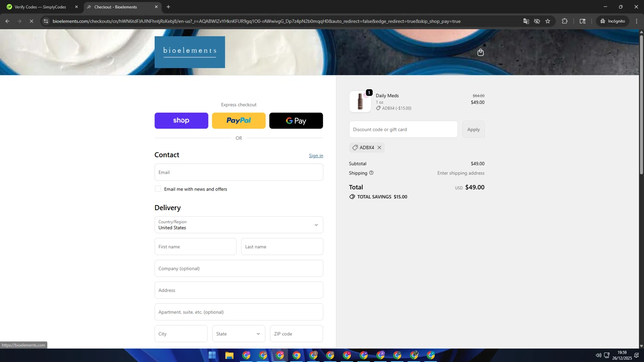Open a new browser tab
The width and height of the screenshot is (644, 362).
pyautogui.click(x=168, y=7)
